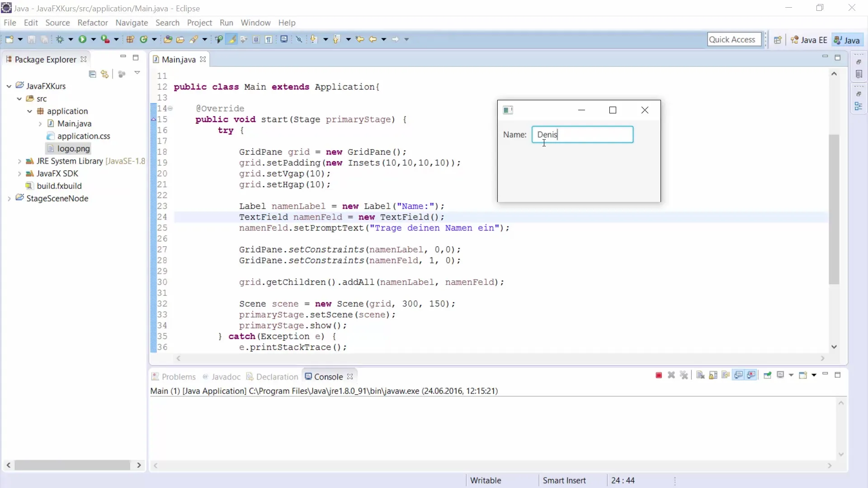Open the Debug configurations dropdown arrow
Image resolution: width=868 pixels, height=488 pixels.
coord(71,39)
